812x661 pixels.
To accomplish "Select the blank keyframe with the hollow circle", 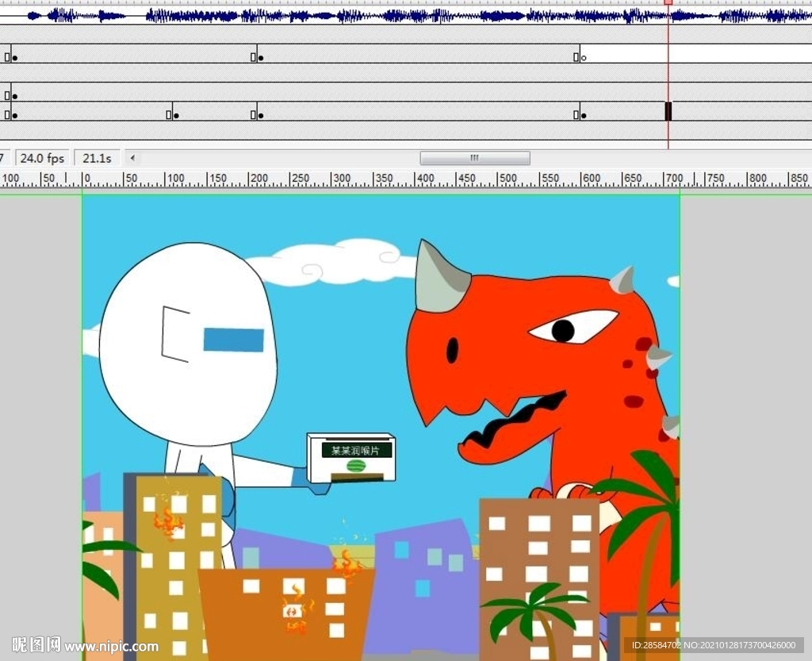I will [x=582, y=57].
